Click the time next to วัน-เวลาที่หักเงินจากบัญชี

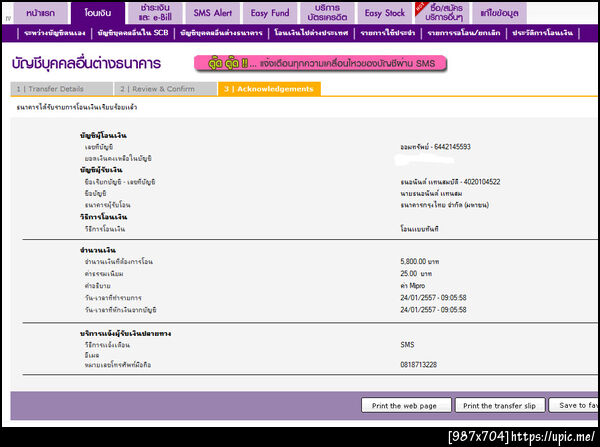point(433,310)
